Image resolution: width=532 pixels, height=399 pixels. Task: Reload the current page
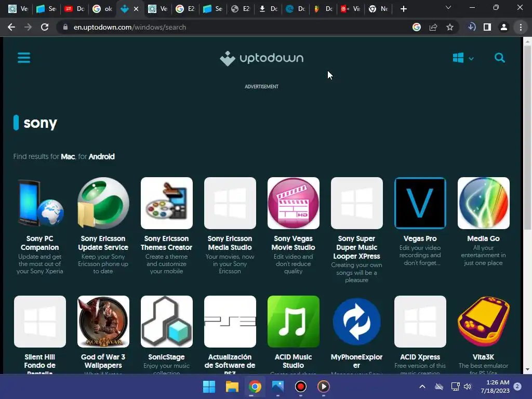coord(45,27)
